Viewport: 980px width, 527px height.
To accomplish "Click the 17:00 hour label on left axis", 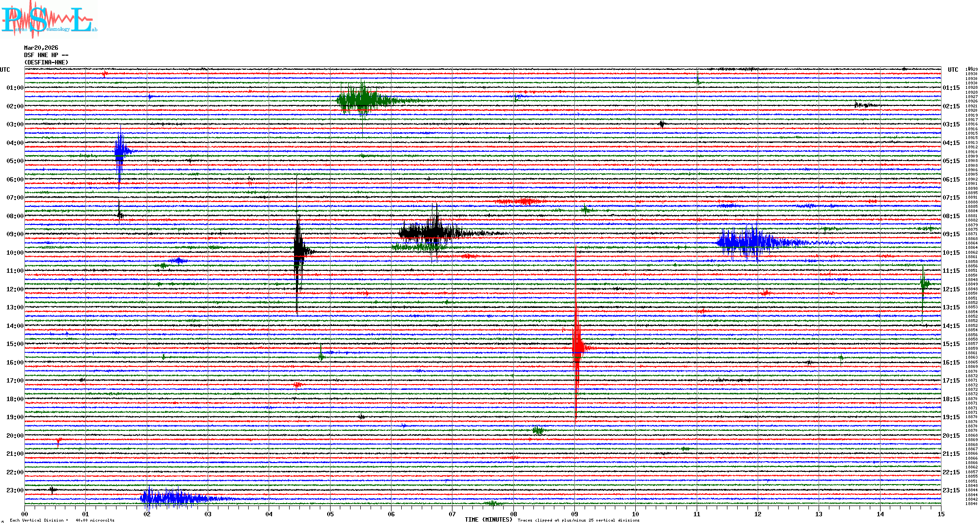I will pos(15,381).
